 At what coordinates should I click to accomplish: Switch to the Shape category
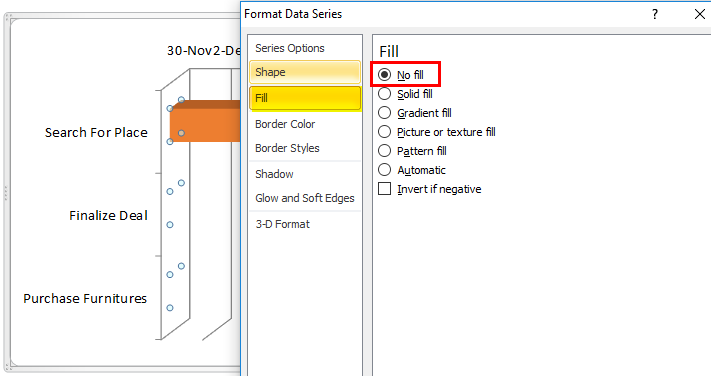(x=305, y=72)
